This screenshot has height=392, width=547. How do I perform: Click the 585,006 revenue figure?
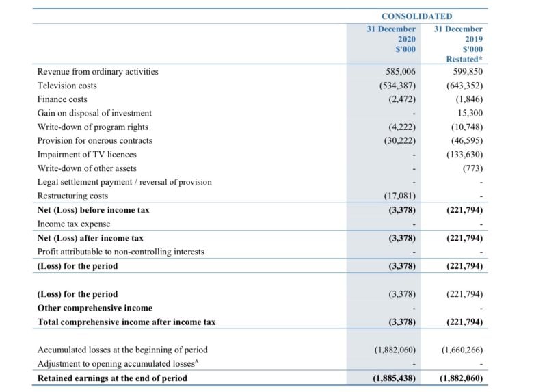tap(401, 71)
